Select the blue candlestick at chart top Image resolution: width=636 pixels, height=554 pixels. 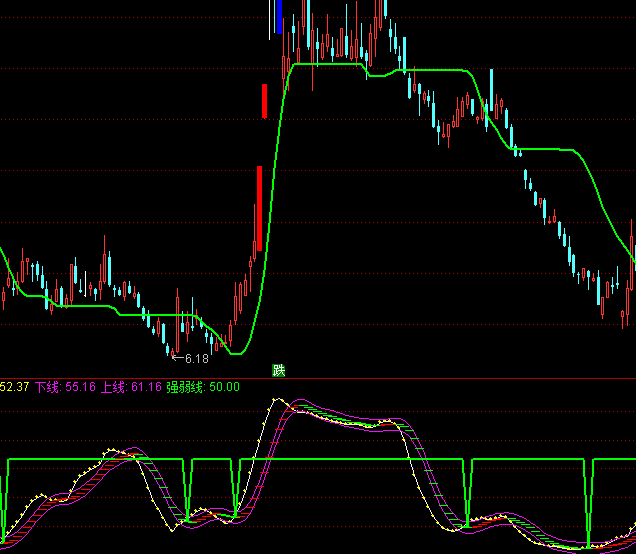tap(279, 15)
